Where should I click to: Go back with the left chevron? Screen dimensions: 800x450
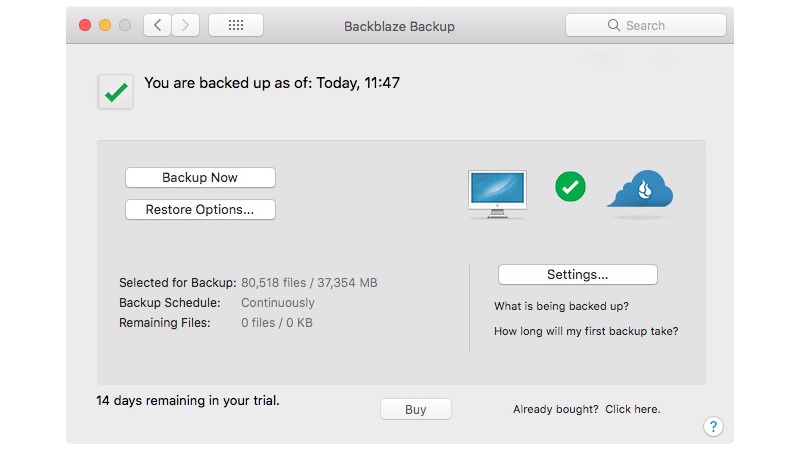coord(158,25)
